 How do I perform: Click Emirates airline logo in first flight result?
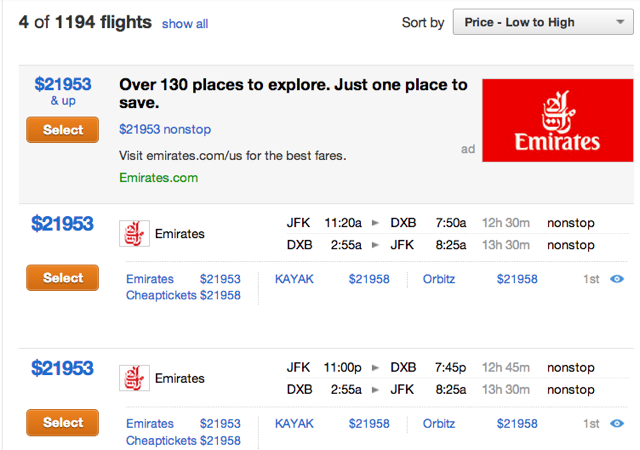[134, 234]
